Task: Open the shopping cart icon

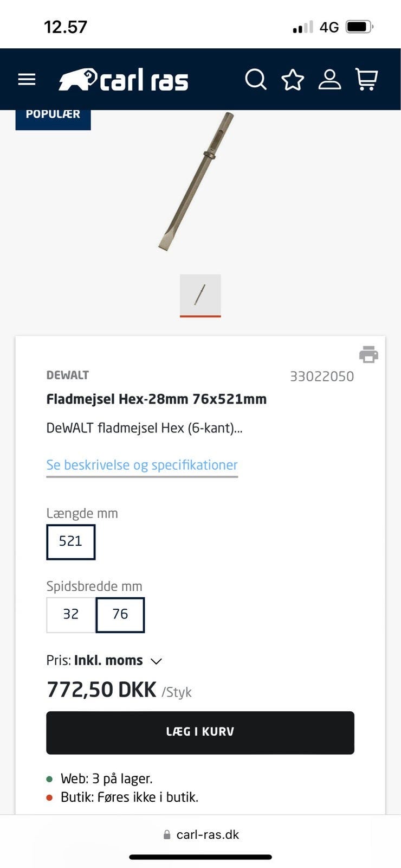Action: tap(366, 80)
